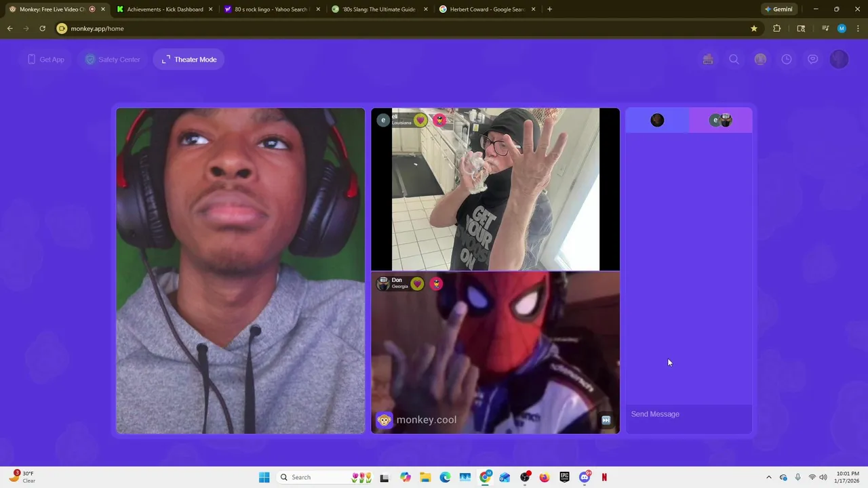This screenshot has height=488, width=868.
Task: Open Chrome three-dot menu
Action: 857,28
